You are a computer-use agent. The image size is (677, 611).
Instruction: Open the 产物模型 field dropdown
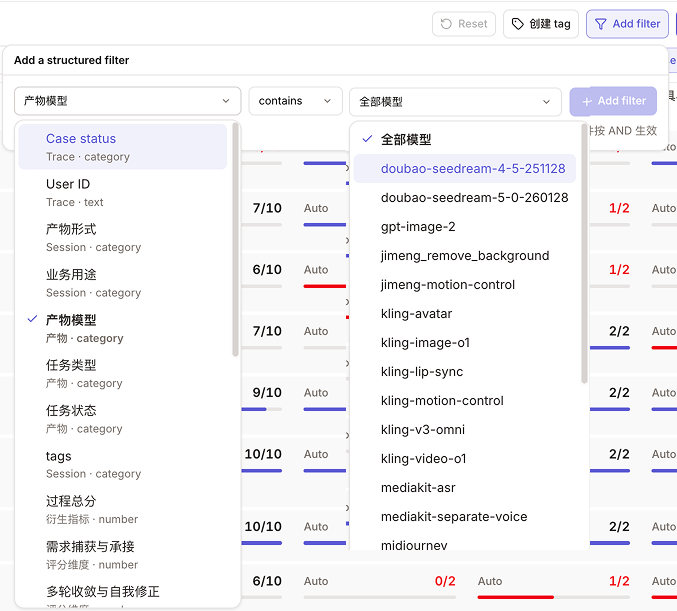[127, 101]
